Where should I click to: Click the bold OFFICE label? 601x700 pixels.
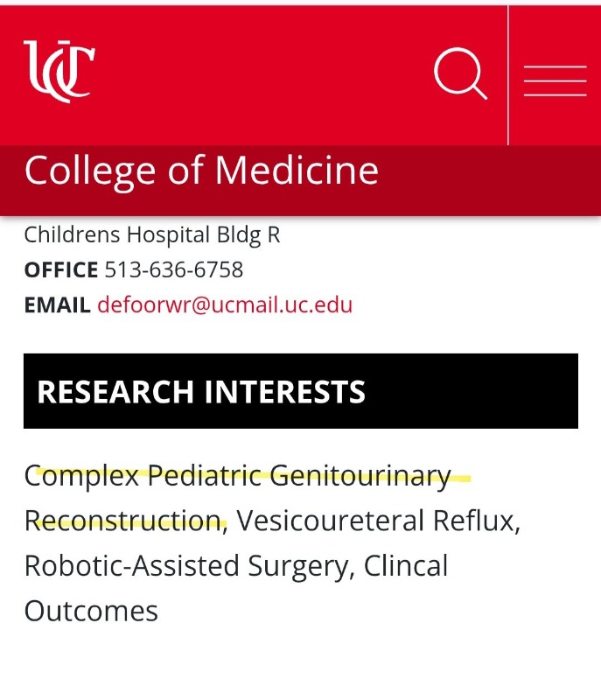pyautogui.click(x=61, y=270)
